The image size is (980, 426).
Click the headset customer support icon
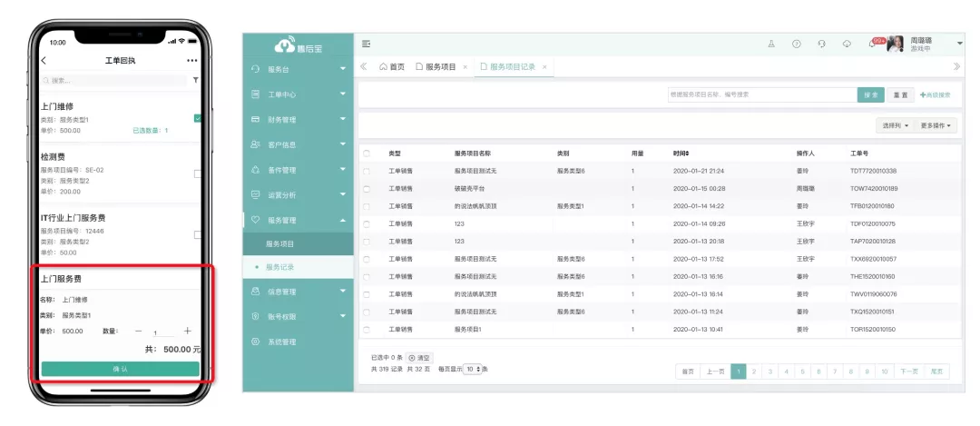[821, 44]
